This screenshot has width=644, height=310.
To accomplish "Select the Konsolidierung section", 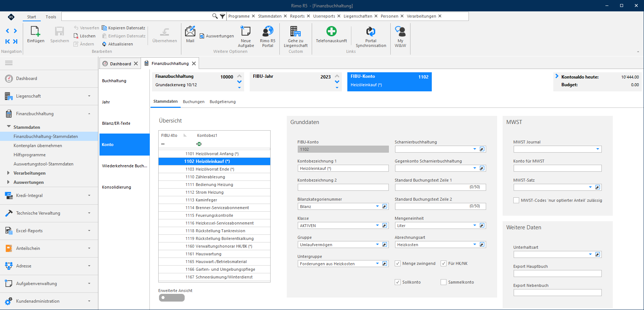I will click(124, 187).
